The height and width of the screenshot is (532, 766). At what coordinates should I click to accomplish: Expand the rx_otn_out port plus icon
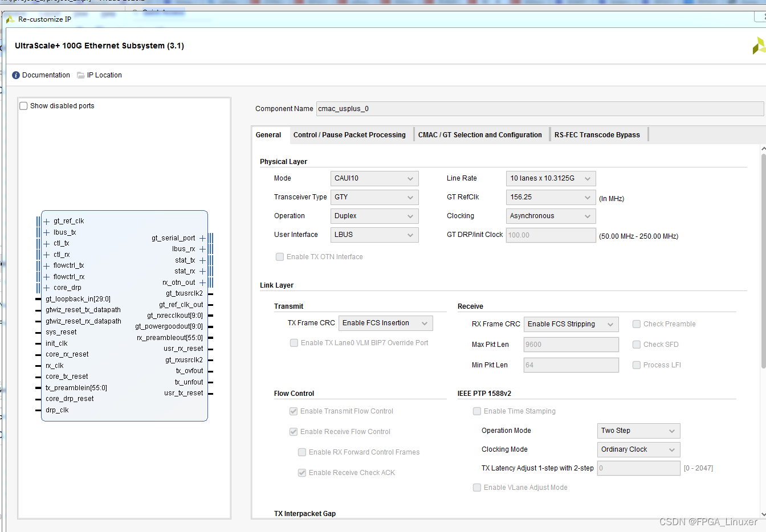click(x=202, y=283)
